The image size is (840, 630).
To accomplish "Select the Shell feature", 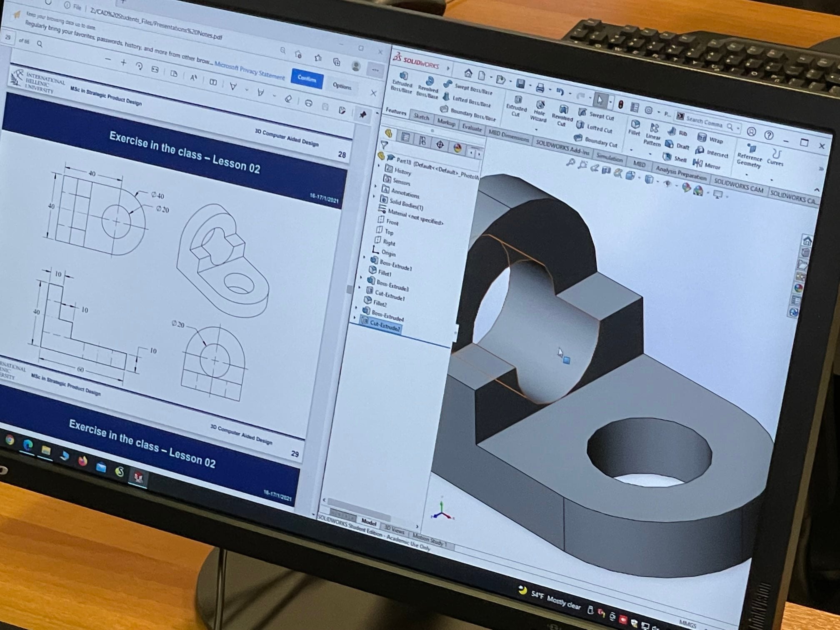I will [675, 158].
